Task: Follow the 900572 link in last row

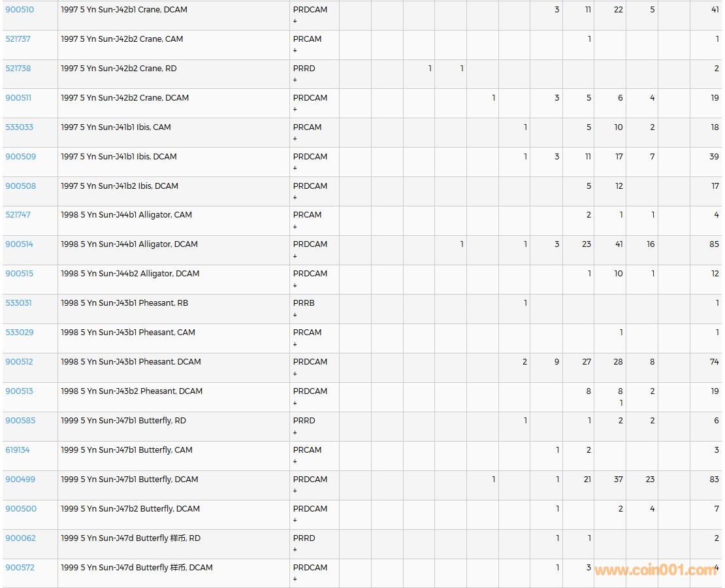Action: click(20, 568)
